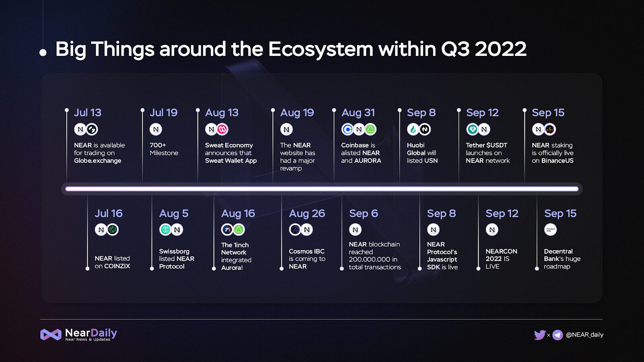The width and height of the screenshot is (644, 362).
Task: Click the Decentral Bank icon under Sep 15
Action: pos(550,230)
